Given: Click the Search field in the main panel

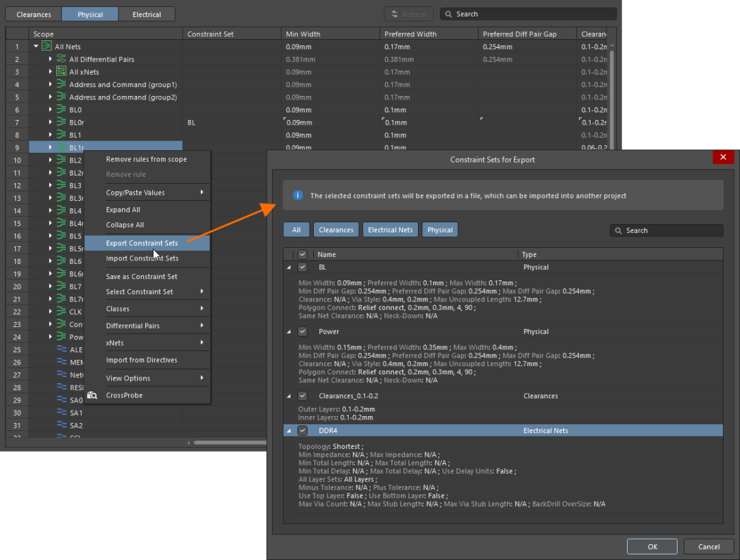Looking at the screenshot, I should point(528,14).
